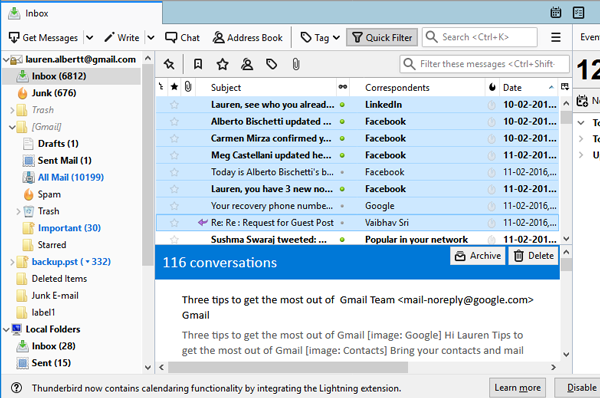Image resolution: width=600 pixels, height=398 pixels.
Task: Collapse the [Gmail] folder
Action: (x=12, y=127)
